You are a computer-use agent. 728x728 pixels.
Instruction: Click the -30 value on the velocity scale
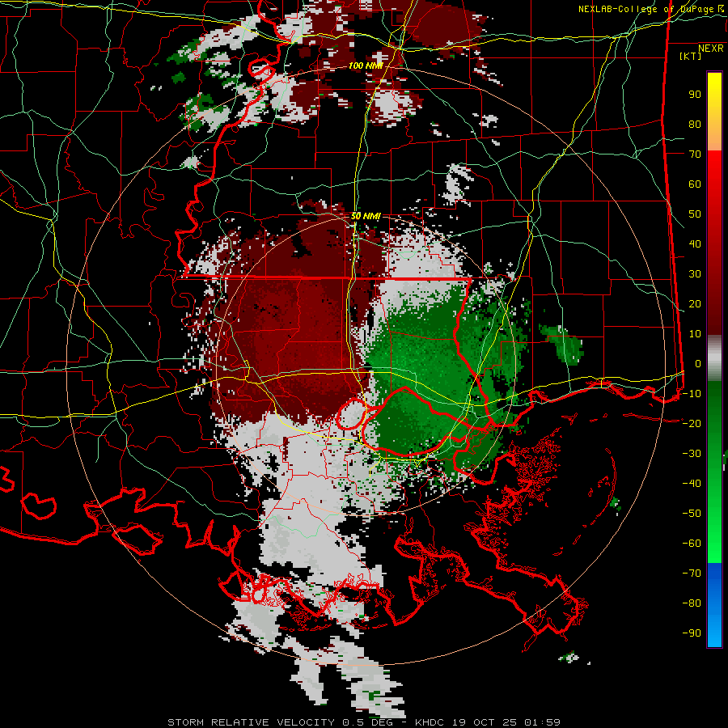[x=692, y=454]
